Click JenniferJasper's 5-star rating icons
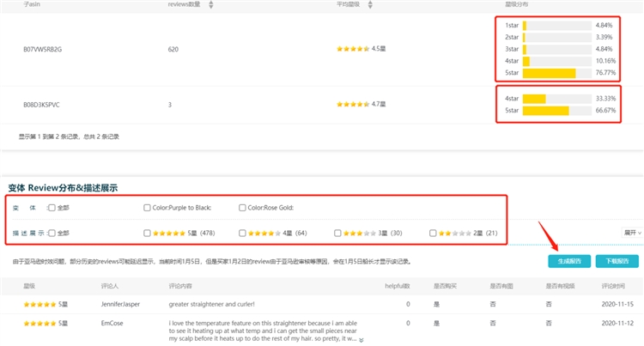Screen dimensions: 644x346 click(x=39, y=304)
